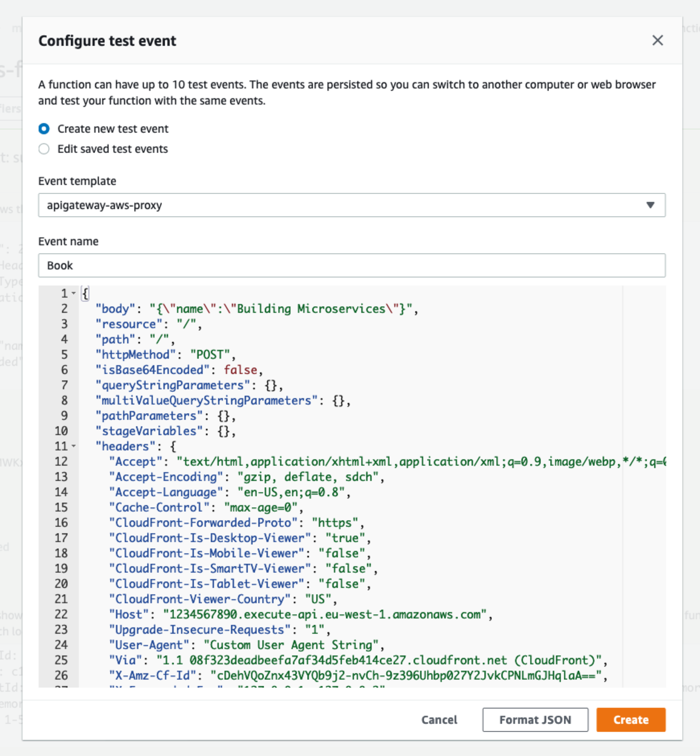Viewport: 700px width, 756px height.
Task: Click line number 2 in gutter
Action: pyautogui.click(x=64, y=309)
